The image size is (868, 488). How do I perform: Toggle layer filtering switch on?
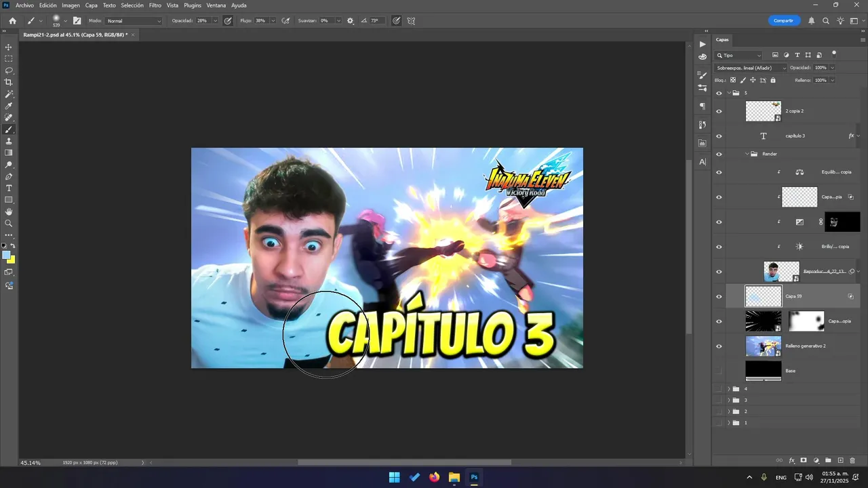click(834, 54)
